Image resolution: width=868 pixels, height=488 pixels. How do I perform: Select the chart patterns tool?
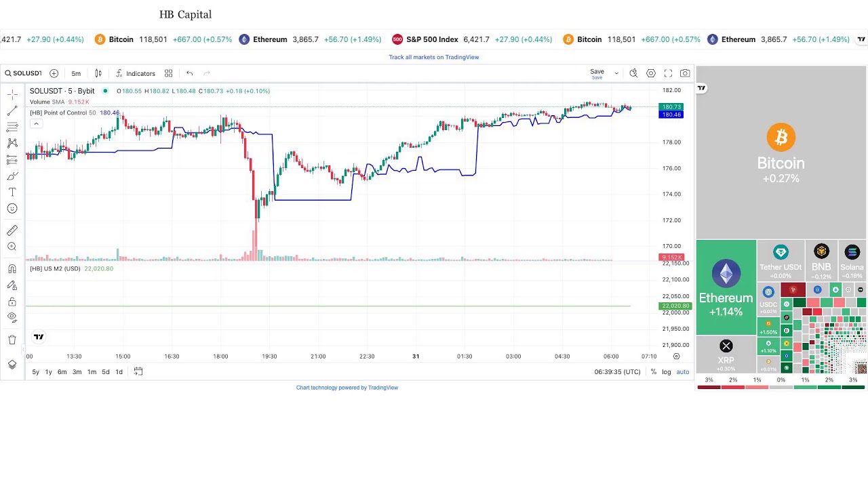point(12,143)
